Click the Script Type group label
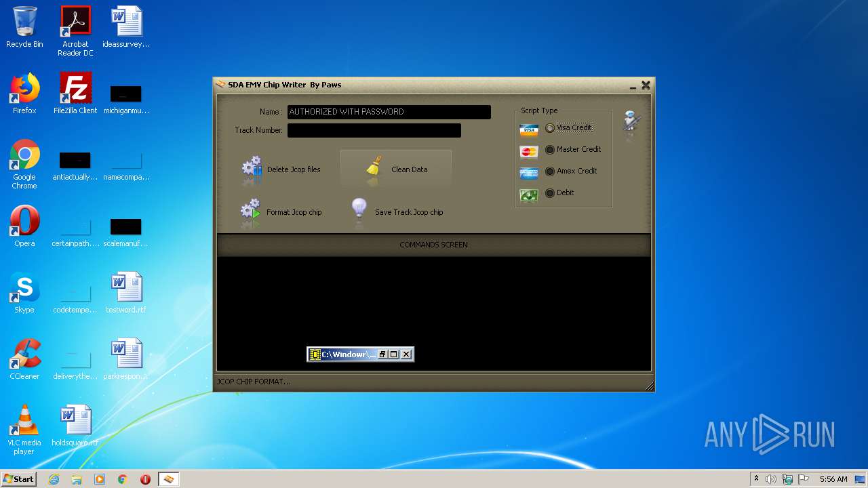The image size is (868, 488). coord(539,110)
